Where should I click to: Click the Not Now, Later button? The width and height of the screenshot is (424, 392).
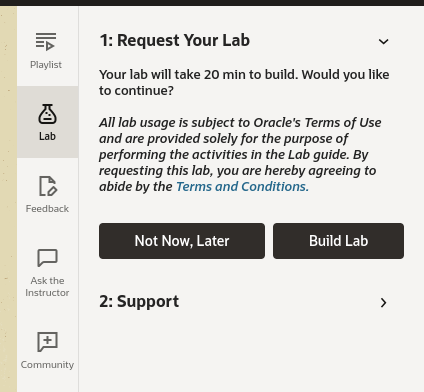click(182, 241)
